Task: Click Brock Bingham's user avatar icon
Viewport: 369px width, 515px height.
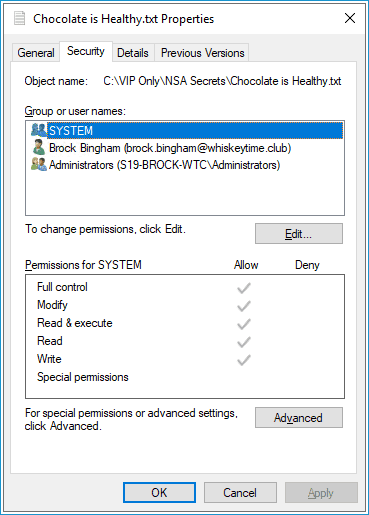Action: [x=39, y=147]
